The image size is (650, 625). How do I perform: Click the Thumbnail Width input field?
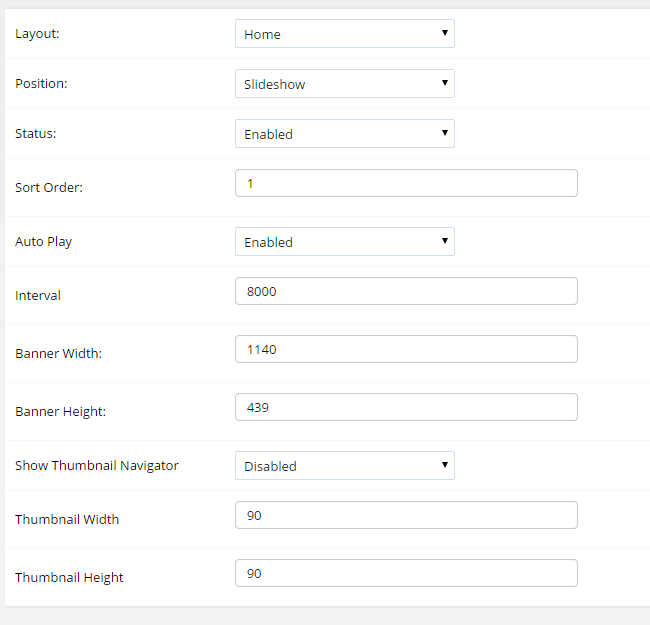tap(406, 515)
